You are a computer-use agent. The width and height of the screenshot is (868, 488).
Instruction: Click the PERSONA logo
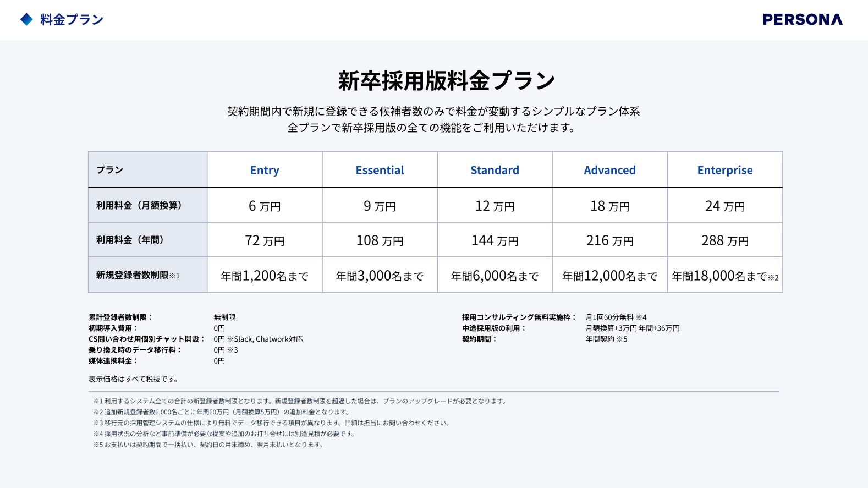(803, 20)
